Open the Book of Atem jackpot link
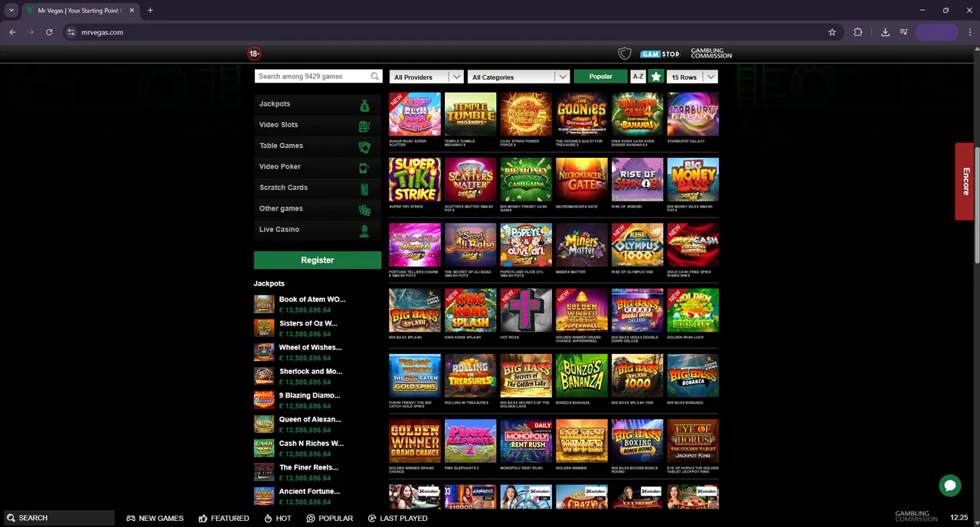The height and width of the screenshot is (527, 980). (x=312, y=300)
